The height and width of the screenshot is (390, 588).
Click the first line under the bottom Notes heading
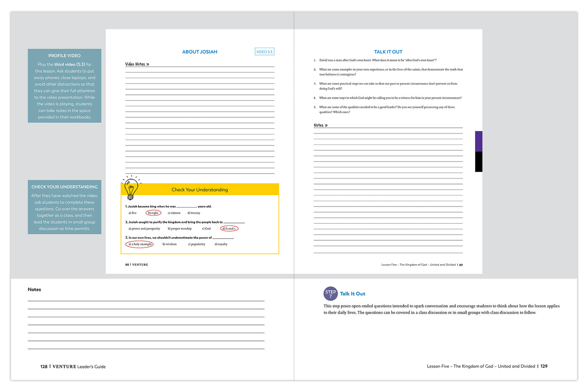point(146,300)
